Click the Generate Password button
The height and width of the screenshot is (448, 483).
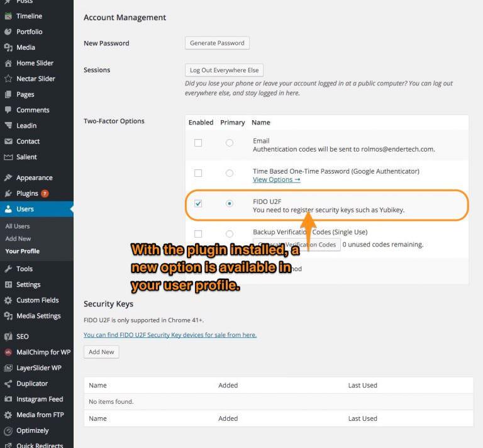coord(217,43)
